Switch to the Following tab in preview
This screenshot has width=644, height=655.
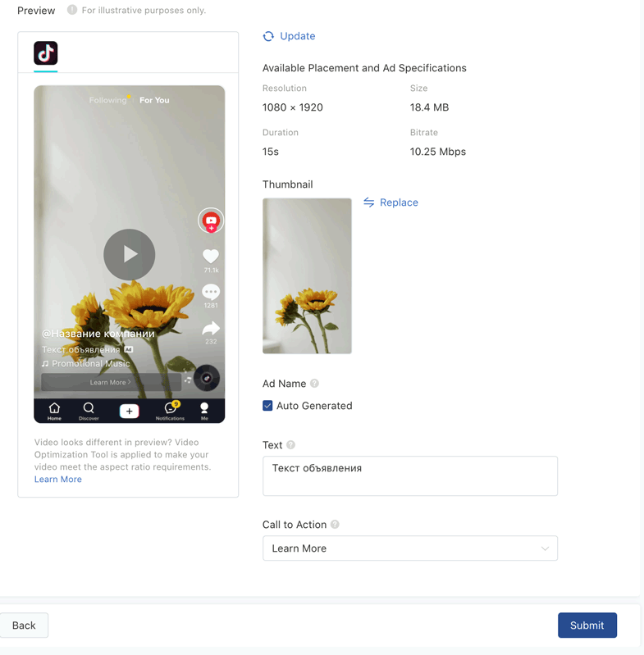click(107, 100)
